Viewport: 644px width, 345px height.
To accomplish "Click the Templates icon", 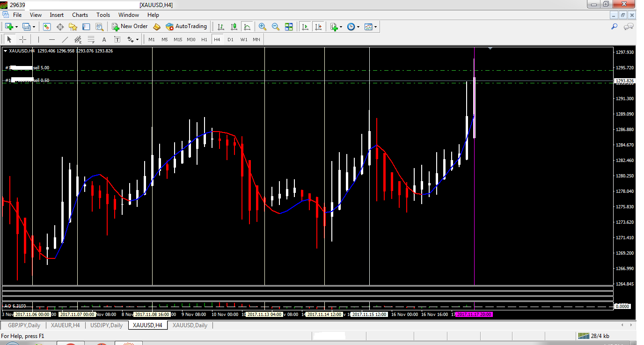I will [x=368, y=27].
